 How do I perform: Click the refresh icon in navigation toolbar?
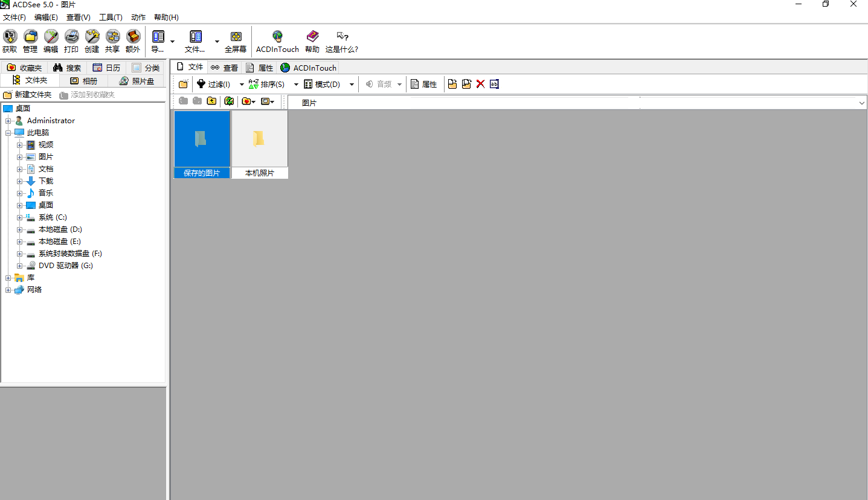coord(229,101)
